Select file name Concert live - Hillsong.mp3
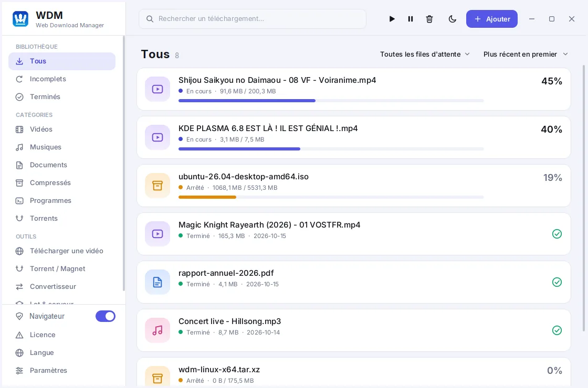588x388 pixels. click(x=229, y=321)
